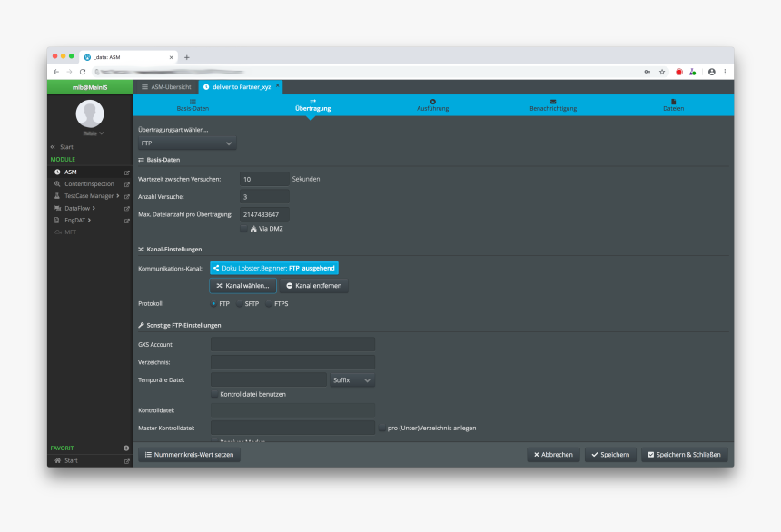Click the blurred browser address bar
Screen dimensions: 781x532
(366, 72)
